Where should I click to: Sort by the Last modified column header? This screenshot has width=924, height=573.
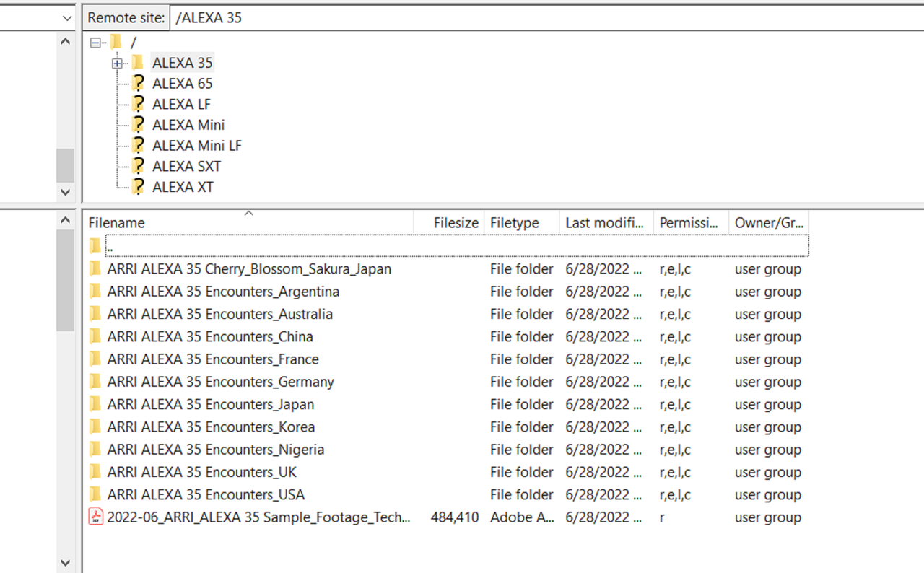coord(606,223)
